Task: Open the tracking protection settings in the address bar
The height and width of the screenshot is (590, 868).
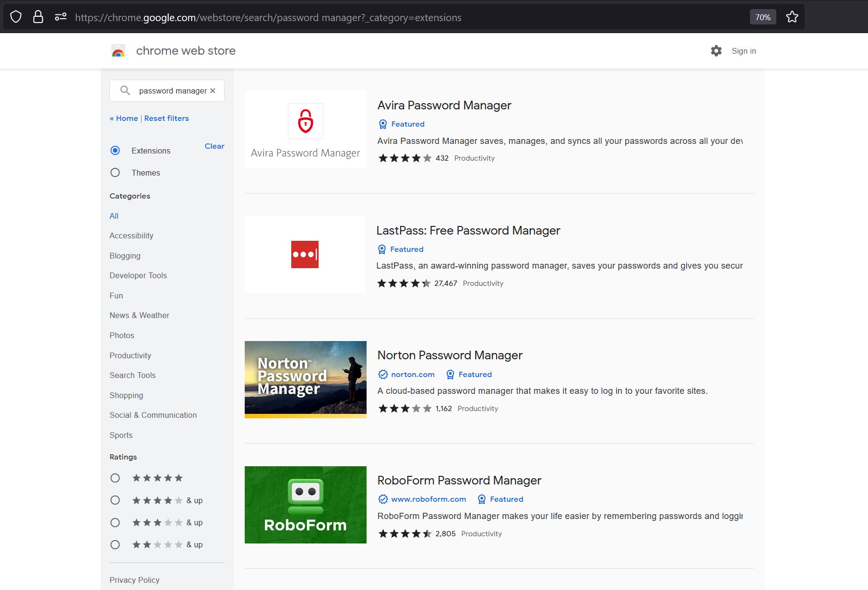Action: coord(60,17)
